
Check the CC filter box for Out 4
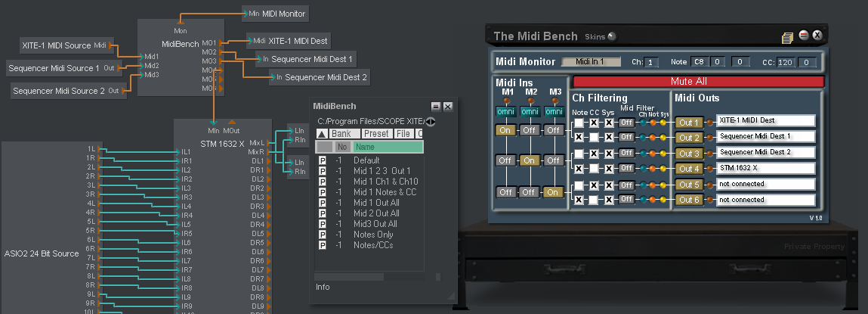pos(594,168)
